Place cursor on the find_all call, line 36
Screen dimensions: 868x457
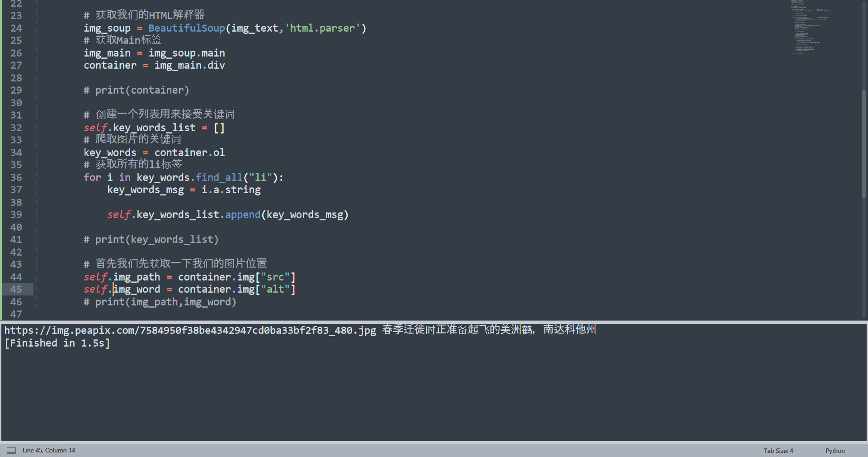point(219,177)
